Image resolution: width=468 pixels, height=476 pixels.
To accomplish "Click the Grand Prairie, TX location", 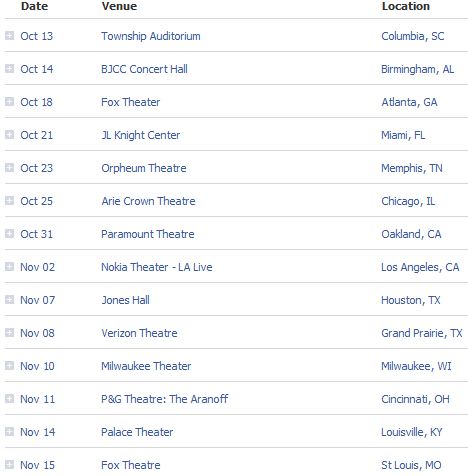I will pyautogui.click(x=422, y=333).
